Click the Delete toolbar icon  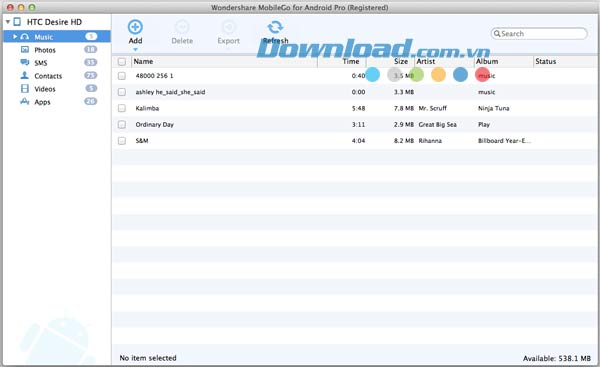(182, 27)
